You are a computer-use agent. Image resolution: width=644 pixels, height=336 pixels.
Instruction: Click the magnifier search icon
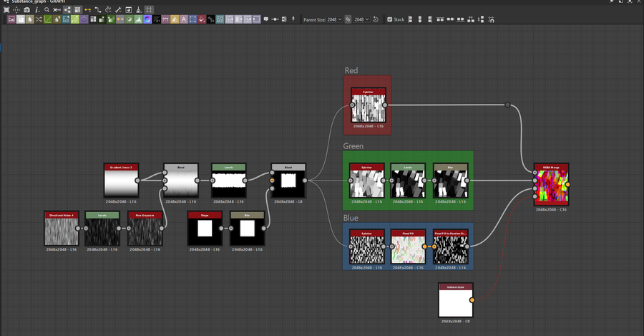tap(47, 10)
